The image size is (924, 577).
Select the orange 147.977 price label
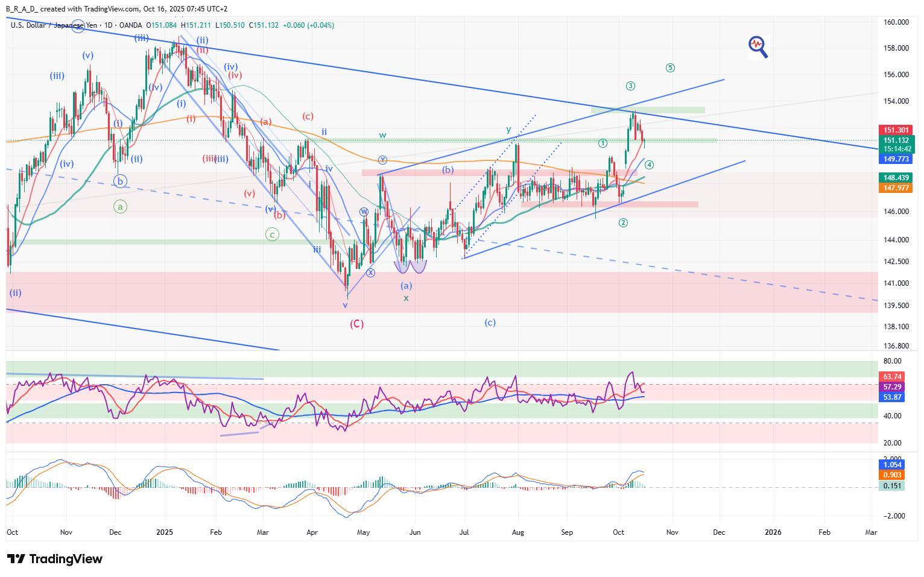click(896, 188)
